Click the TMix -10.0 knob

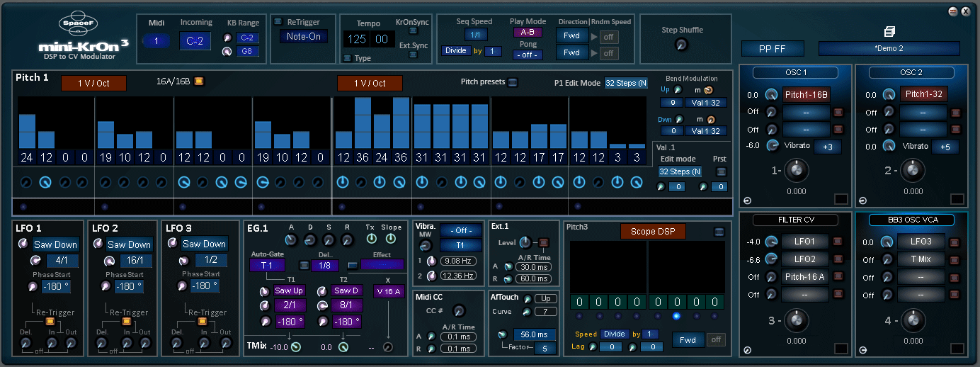click(295, 346)
